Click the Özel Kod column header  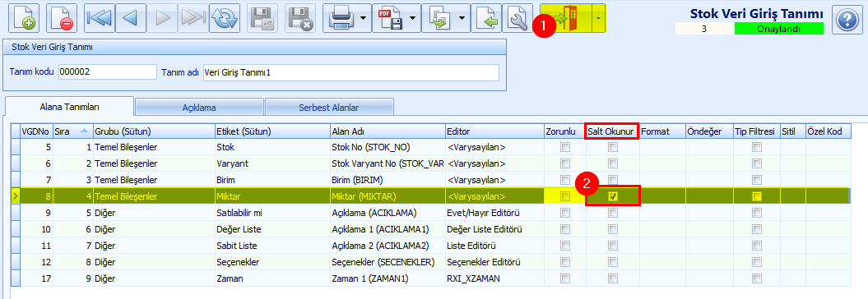[x=829, y=131]
